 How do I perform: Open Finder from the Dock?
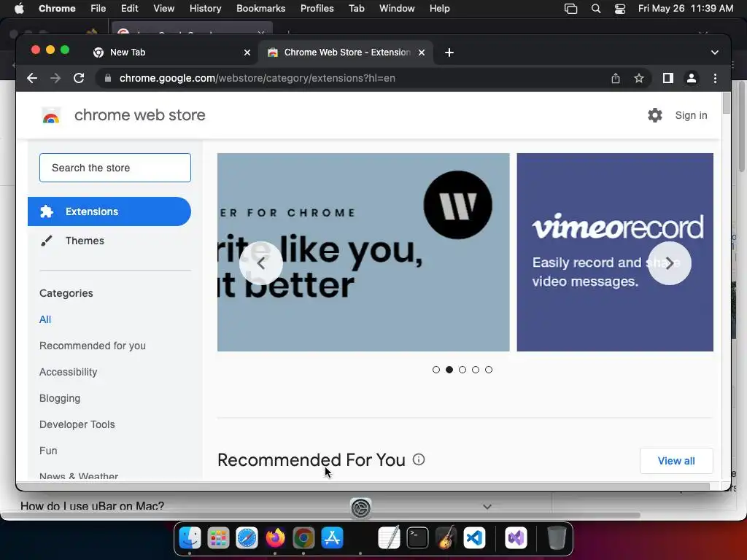coord(190,538)
